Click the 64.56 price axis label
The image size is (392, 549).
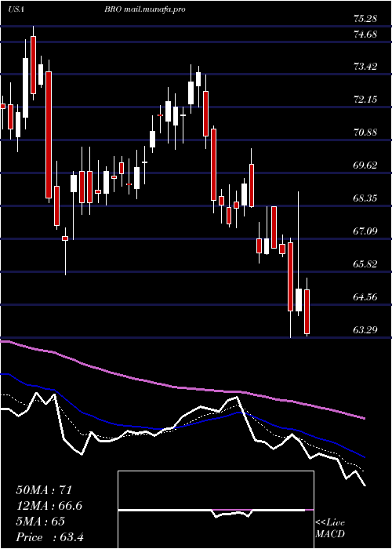(x=365, y=297)
